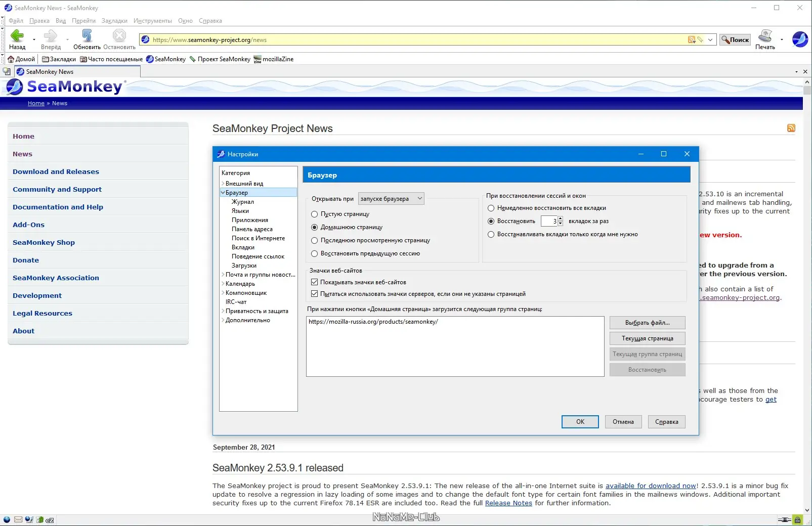Viewport: 812px width, 526px height.
Task: Confirm settings with the OK button
Action: coord(580,422)
